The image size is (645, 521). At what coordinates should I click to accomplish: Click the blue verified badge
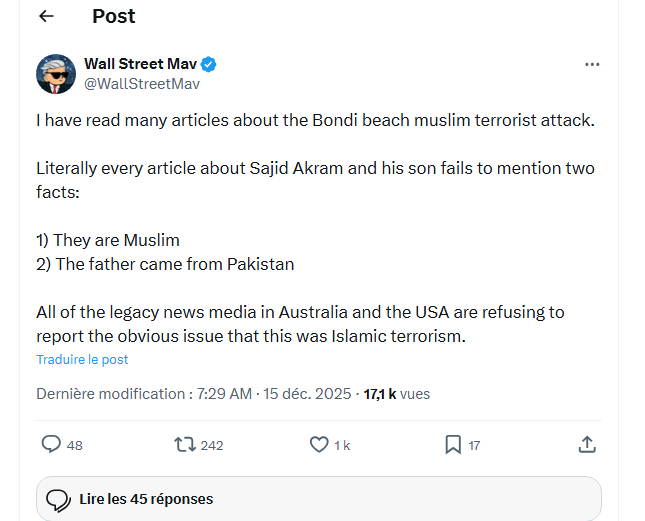[209, 65]
